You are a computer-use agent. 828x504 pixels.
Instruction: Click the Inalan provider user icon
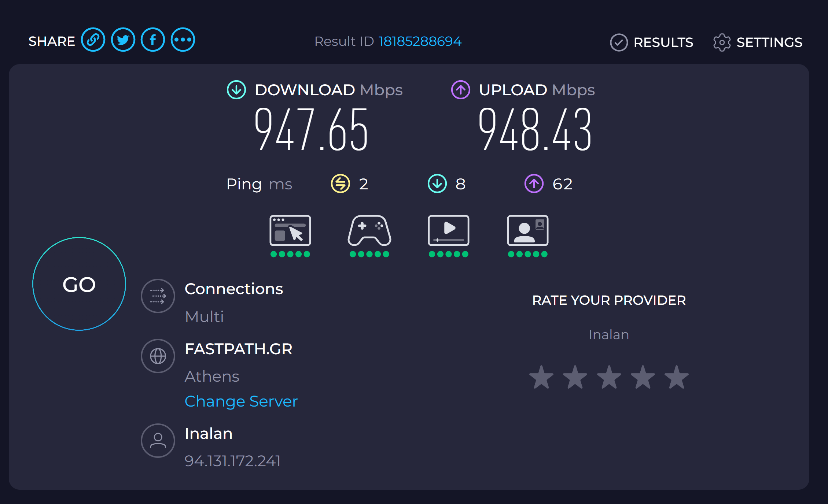tap(158, 441)
